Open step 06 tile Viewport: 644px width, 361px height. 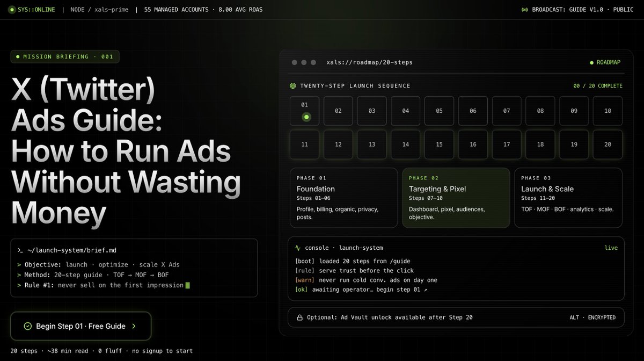tap(473, 111)
